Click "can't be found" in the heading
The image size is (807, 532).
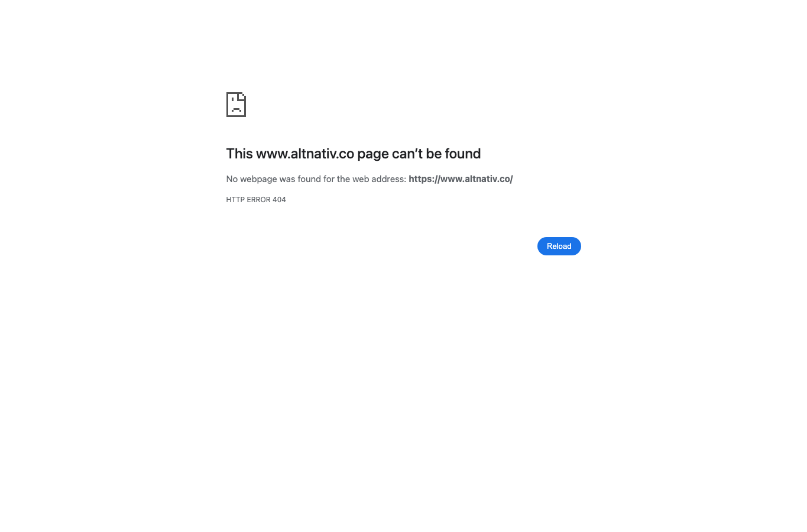coord(436,154)
